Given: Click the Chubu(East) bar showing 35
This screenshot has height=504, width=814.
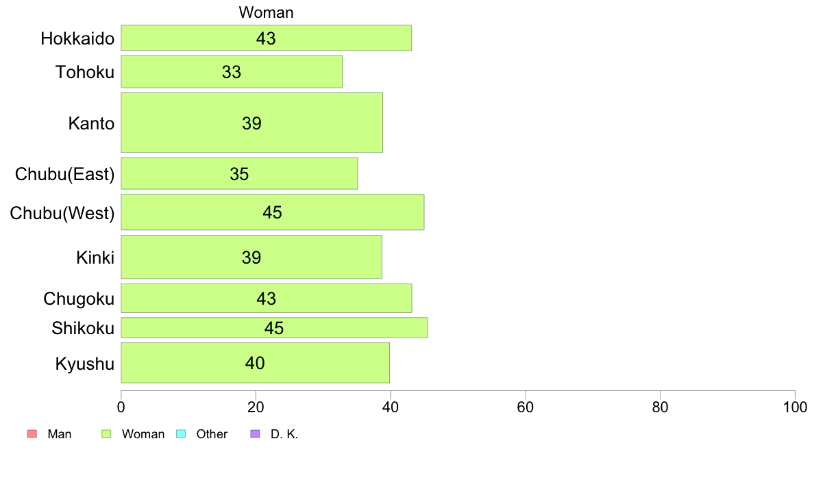Looking at the screenshot, I should pyautogui.click(x=239, y=173).
